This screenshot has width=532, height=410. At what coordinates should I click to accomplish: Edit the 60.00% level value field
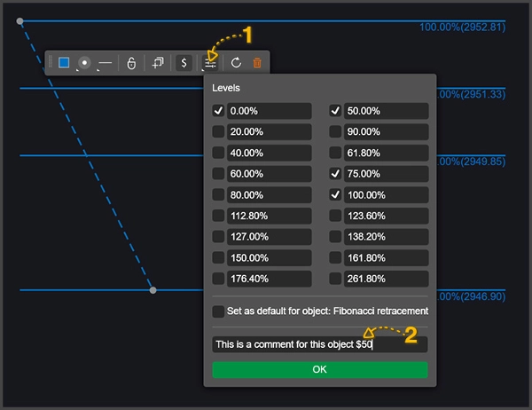point(270,174)
